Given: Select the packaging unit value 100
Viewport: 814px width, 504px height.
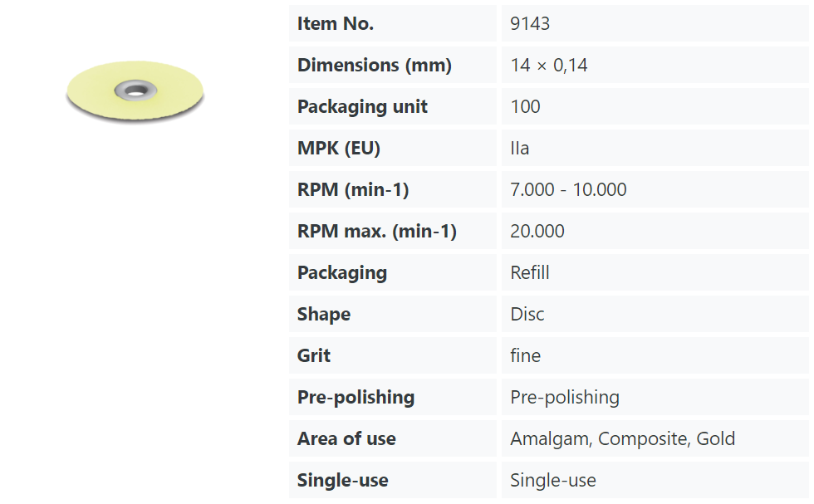Looking at the screenshot, I should tap(525, 106).
